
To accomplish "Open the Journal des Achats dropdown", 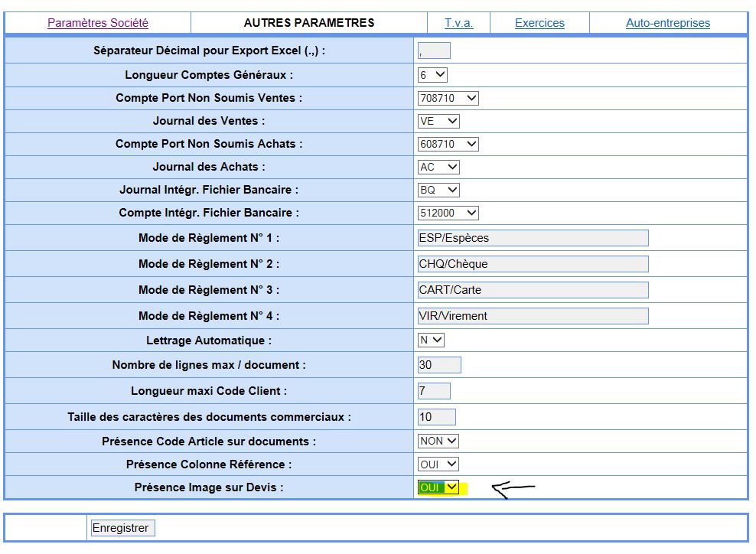I will click(438, 167).
